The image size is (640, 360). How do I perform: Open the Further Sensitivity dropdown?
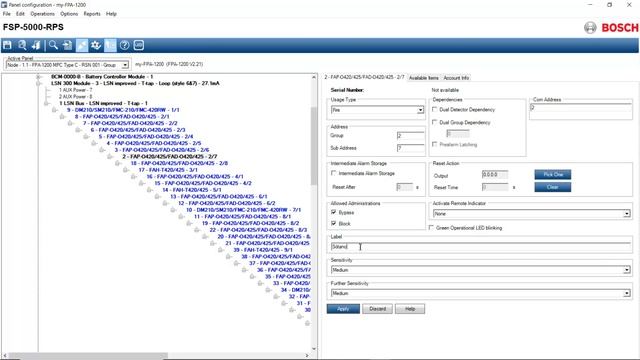(627, 293)
